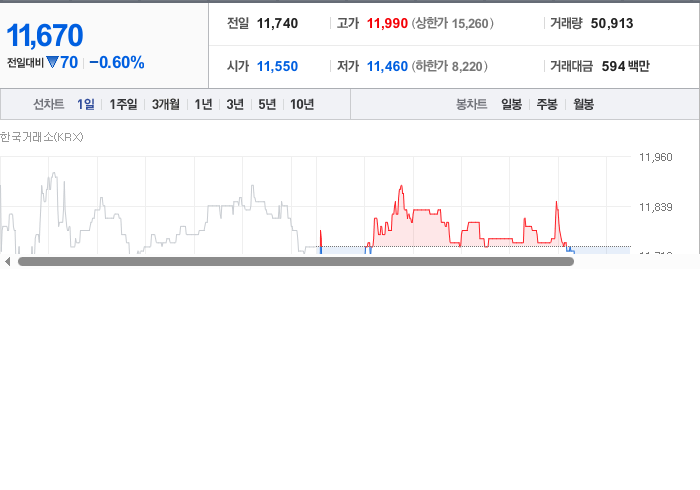
Task: Select the 1일 line chart period
Action: click(x=86, y=104)
